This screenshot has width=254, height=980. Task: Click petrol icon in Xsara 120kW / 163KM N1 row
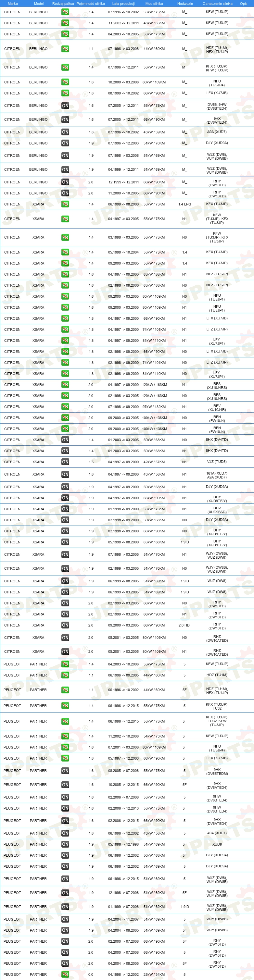point(65,385)
